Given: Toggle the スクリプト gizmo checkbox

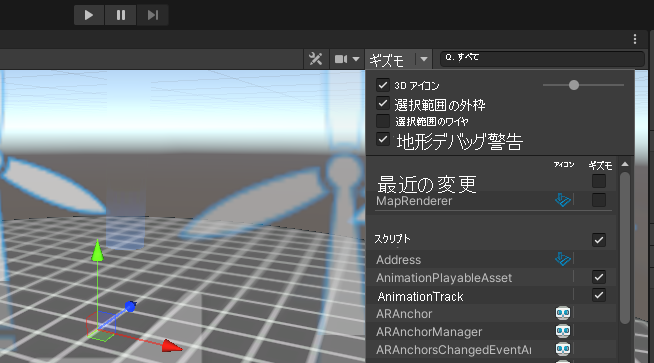Looking at the screenshot, I should 599,240.
